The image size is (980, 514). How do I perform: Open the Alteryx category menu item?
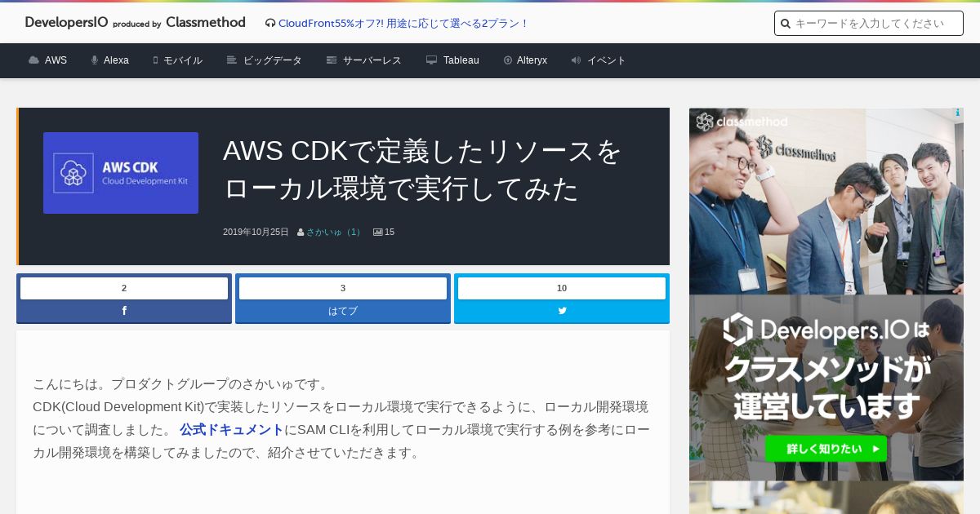click(532, 60)
